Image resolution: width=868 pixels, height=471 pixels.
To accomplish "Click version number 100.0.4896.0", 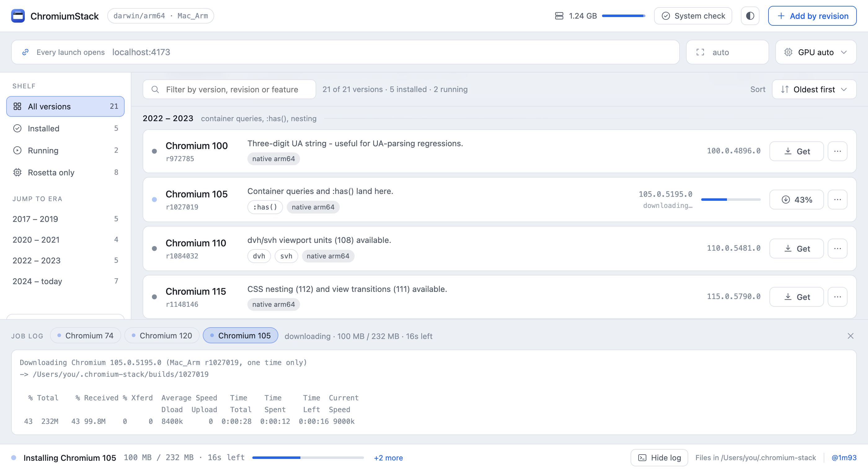I will (733, 151).
